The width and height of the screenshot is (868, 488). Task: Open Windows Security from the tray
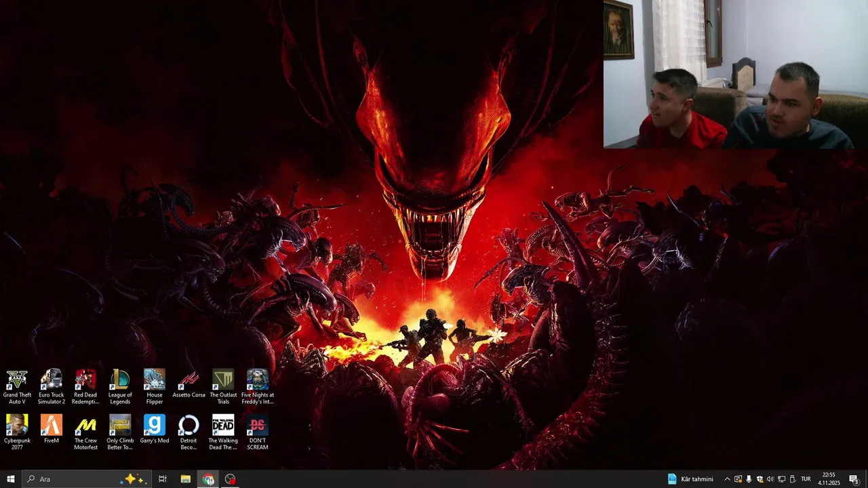[759, 479]
